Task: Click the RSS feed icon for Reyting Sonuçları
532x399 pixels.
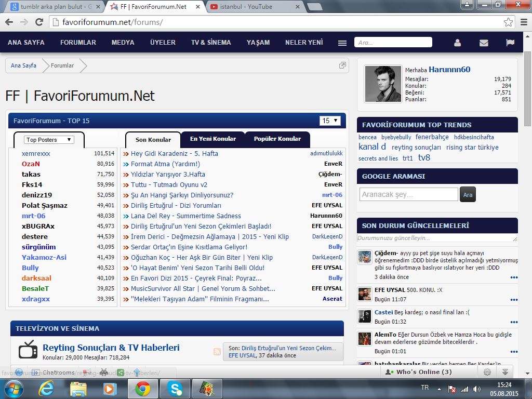Action: 217,352
